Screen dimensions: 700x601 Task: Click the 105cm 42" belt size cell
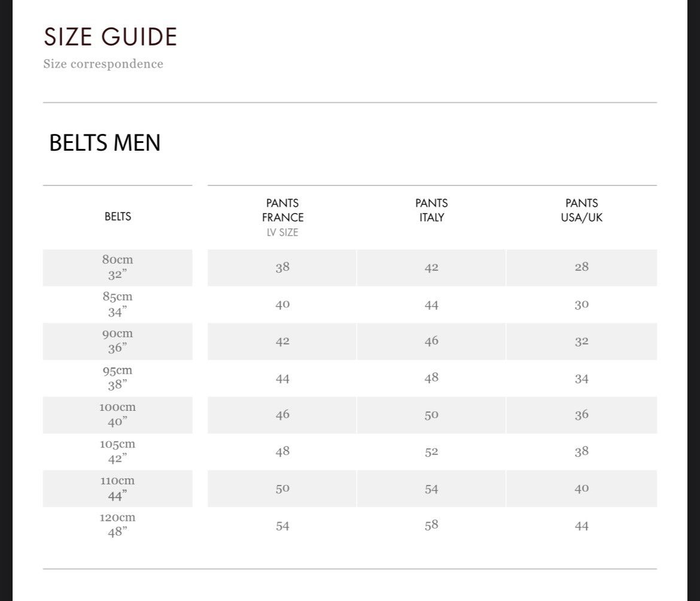(118, 451)
